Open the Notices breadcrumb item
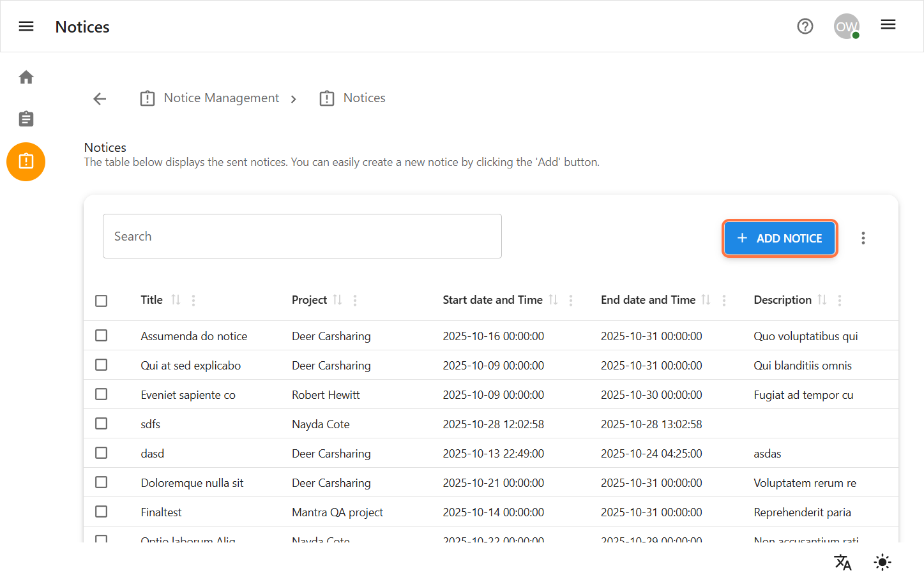924x582 pixels. (x=364, y=98)
